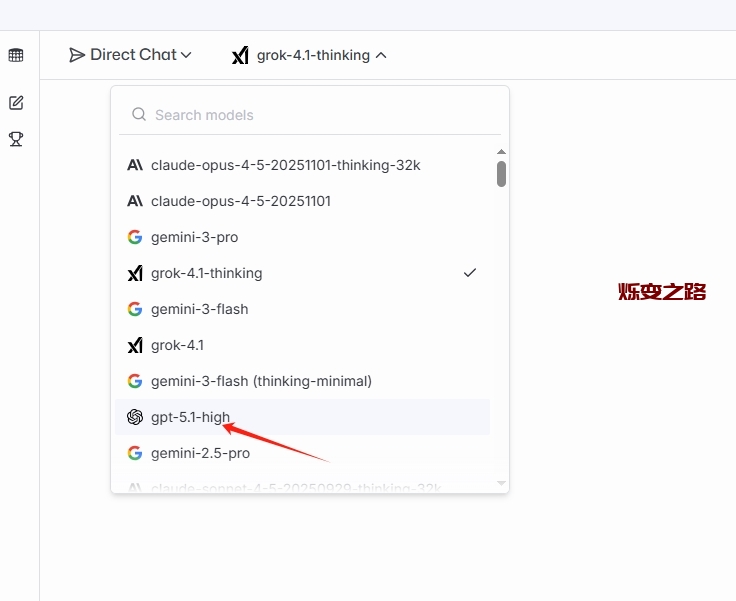Choose gemini-3-flash (thinking-minimal) model
This screenshot has width=736, height=601.
tap(261, 381)
